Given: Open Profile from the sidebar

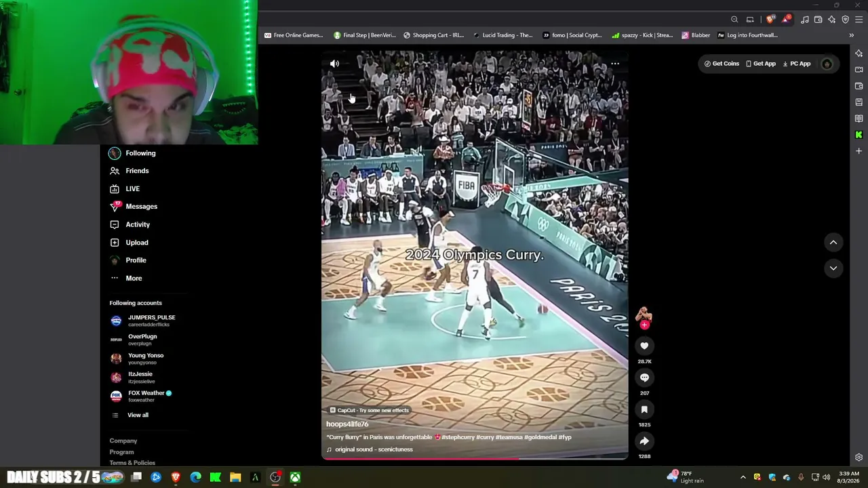Looking at the screenshot, I should click(x=127, y=260).
